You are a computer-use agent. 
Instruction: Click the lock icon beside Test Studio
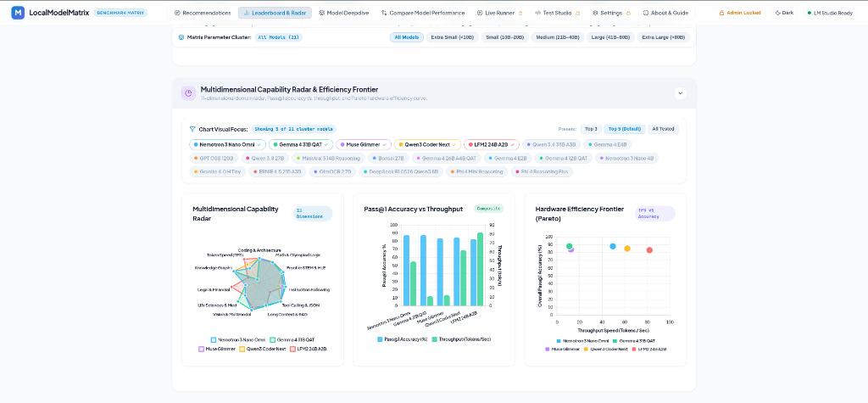(578, 13)
